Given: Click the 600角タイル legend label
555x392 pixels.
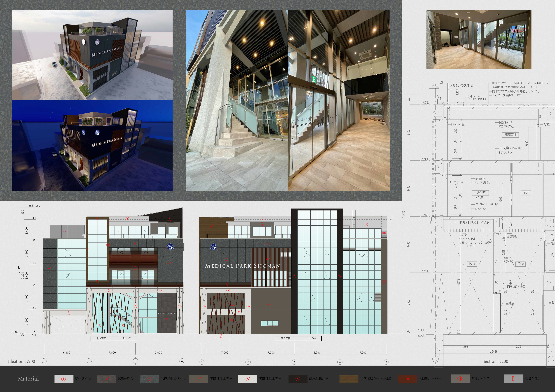Looking at the screenshot, I should (126, 378).
